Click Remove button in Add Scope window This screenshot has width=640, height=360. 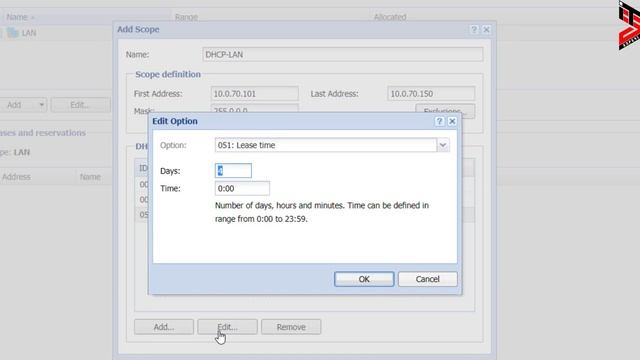[x=291, y=327]
